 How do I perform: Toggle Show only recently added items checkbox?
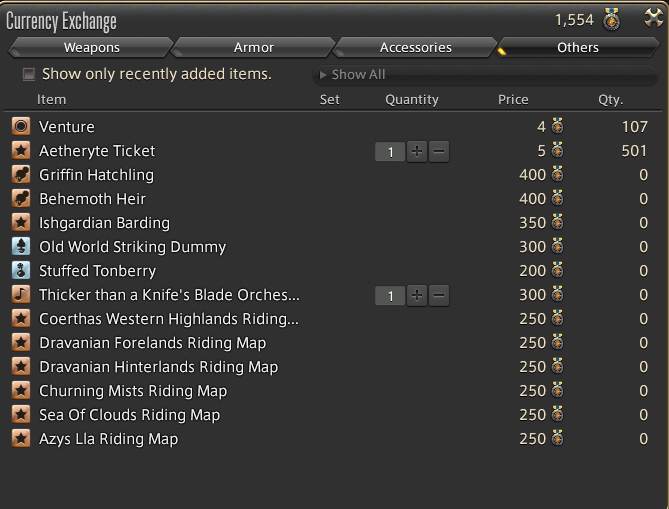tap(29, 74)
